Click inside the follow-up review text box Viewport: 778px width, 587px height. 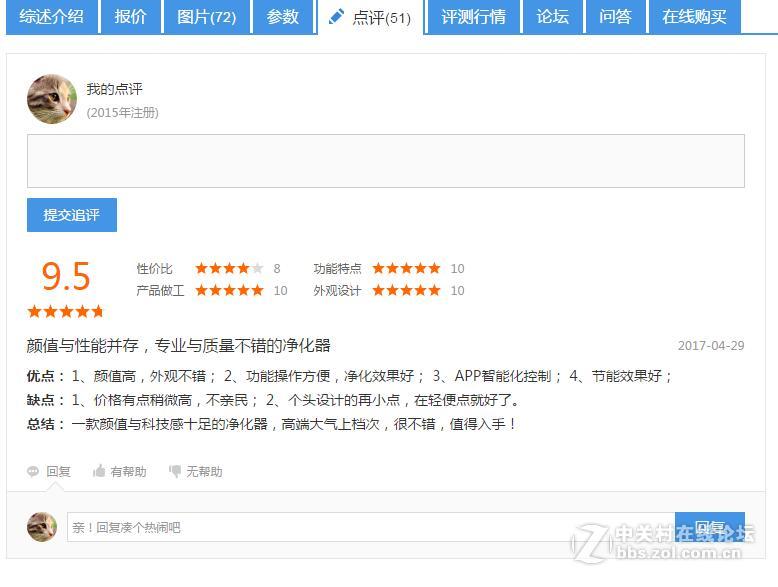(386, 161)
